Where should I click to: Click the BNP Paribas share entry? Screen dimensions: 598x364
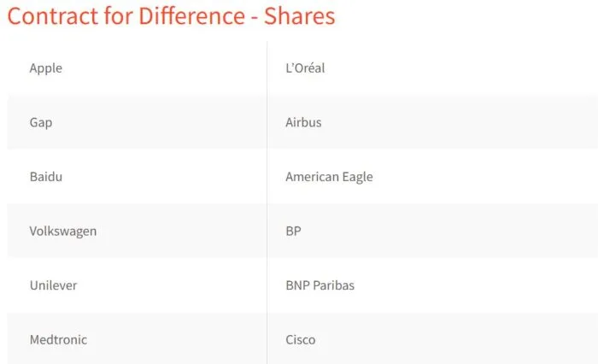[320, 285]
